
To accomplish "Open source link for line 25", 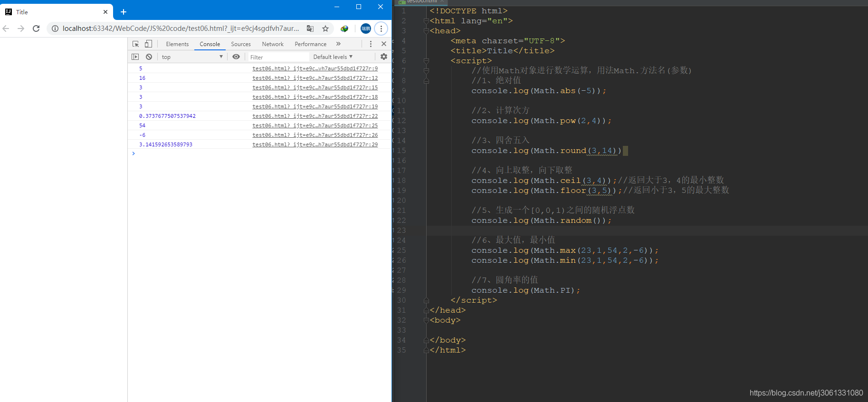I will pyautogui.click(x=315, y=125).
